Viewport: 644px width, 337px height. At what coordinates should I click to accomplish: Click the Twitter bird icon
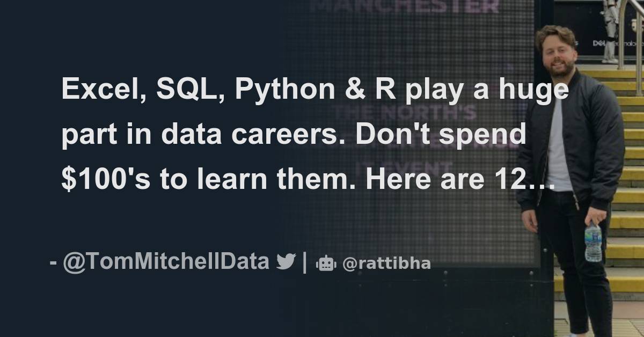point(286,262)
